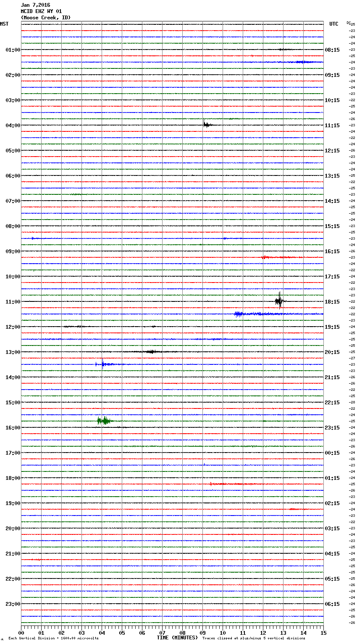Click the 11:15 UTC time label

pos(332,126)
